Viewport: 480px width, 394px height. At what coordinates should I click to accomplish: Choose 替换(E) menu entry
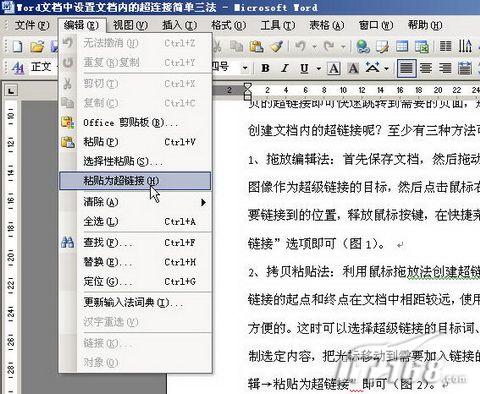coord(135,262)
